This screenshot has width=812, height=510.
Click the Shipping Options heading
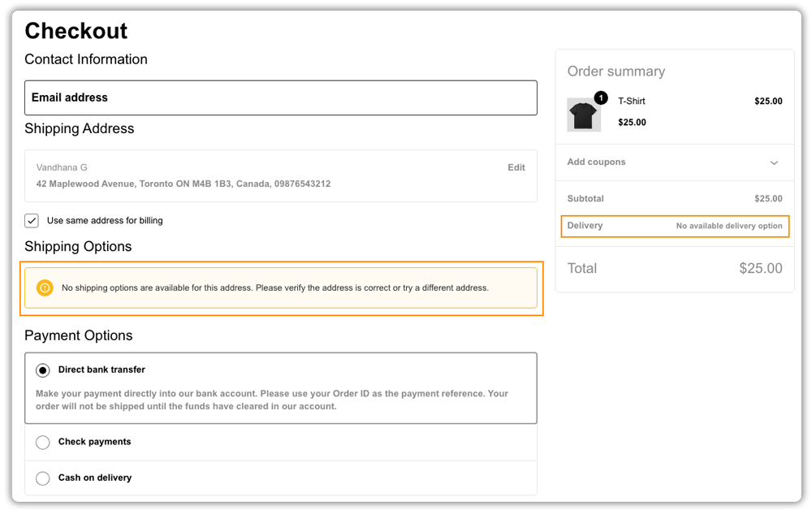pyautogui.click(x=78, y=246)
